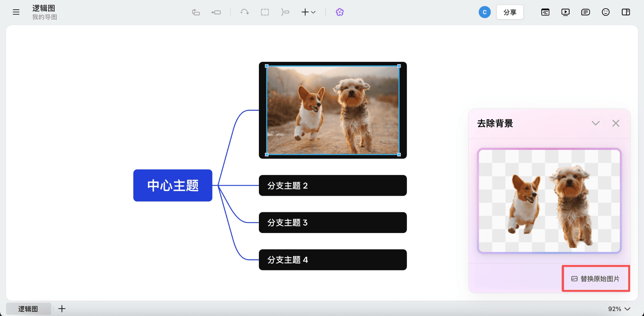Click the 替换原始图片 button
Screen dimensions: 644x316
tap(596, 279)
